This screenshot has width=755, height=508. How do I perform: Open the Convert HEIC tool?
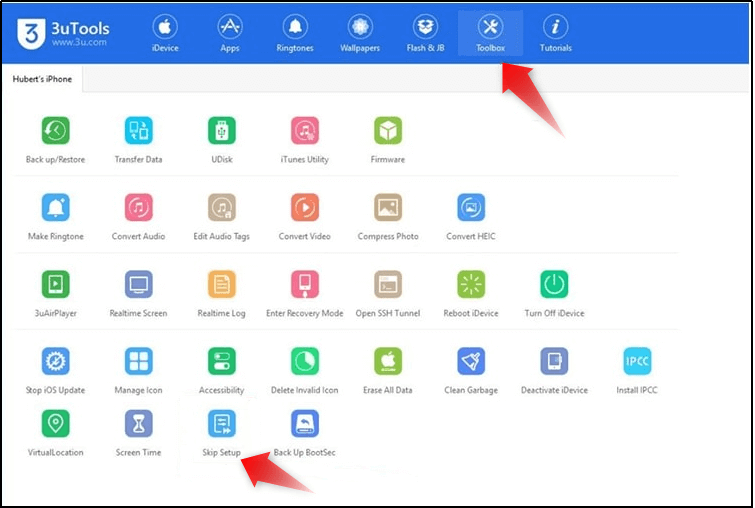coord(471,208)
